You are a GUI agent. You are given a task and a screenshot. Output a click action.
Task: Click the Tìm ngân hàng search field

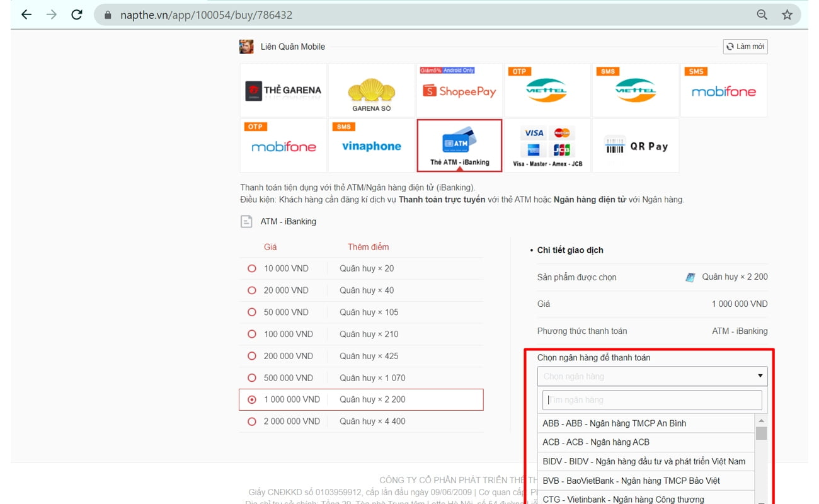tap(653, 400)
